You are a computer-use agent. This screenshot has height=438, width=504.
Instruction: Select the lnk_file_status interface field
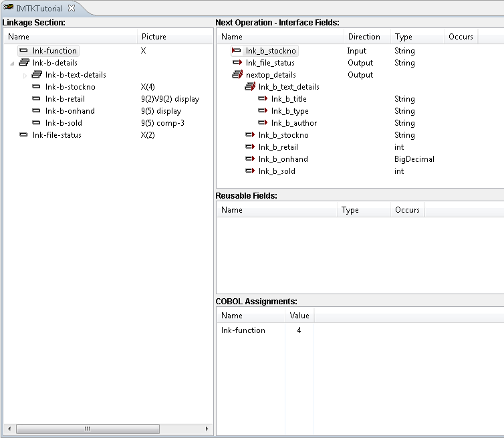tap(270, 62)
